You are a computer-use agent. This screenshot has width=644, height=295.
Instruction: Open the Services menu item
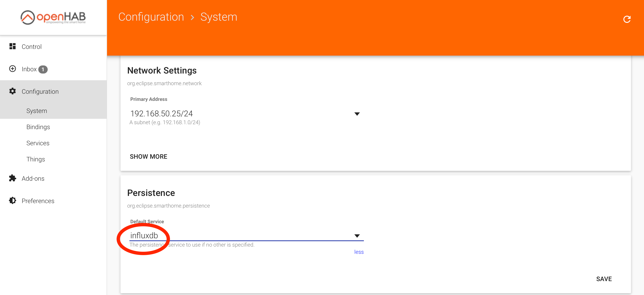38,143
